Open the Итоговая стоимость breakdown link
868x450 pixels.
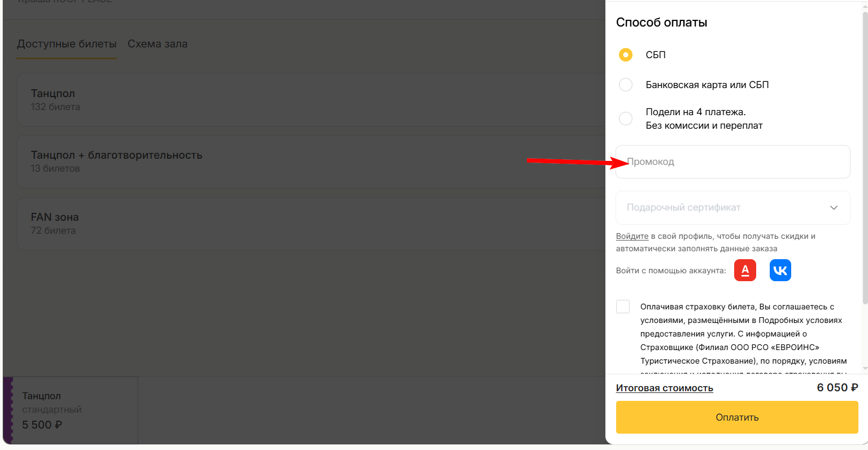(x=664, y=388)
